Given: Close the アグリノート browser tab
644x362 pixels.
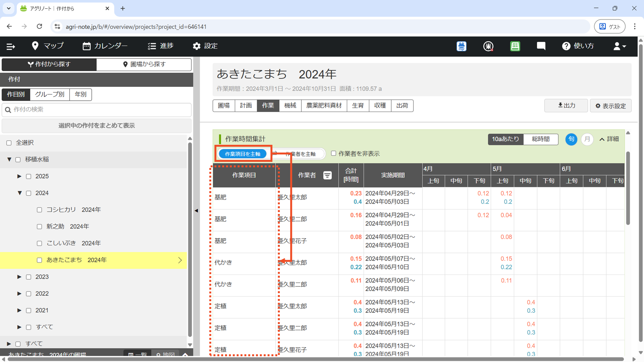Looking at the screenshot, I should pyautogui.click(x=108, y=8).
